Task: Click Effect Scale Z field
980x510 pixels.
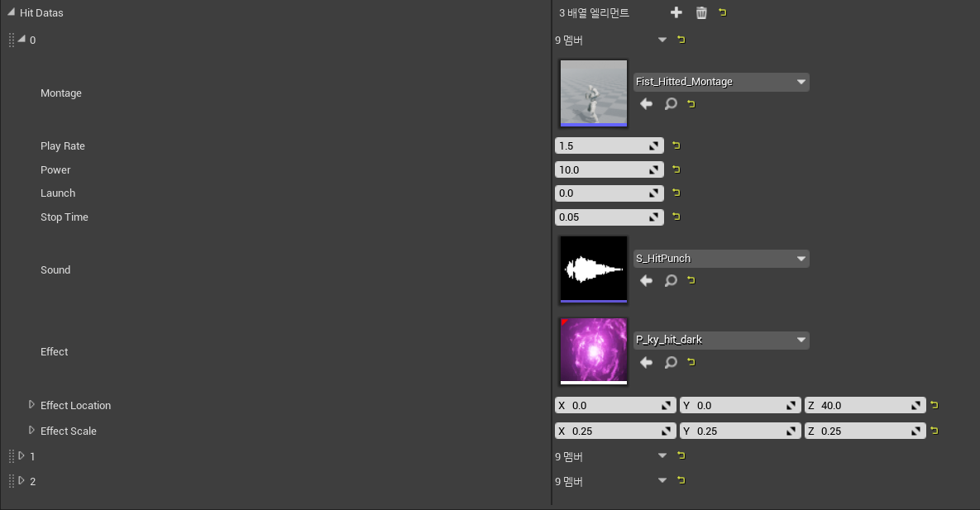Action: 865,431
